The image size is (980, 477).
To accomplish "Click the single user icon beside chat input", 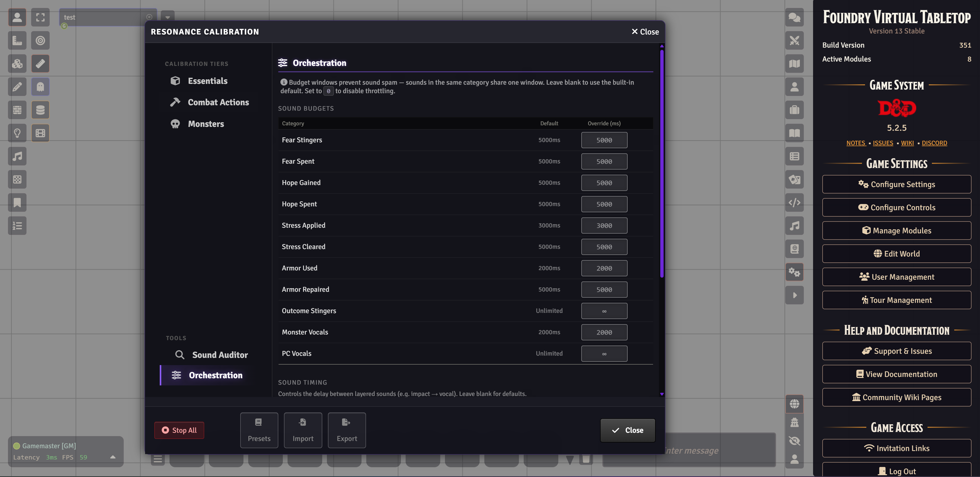I will pos(794,460).
